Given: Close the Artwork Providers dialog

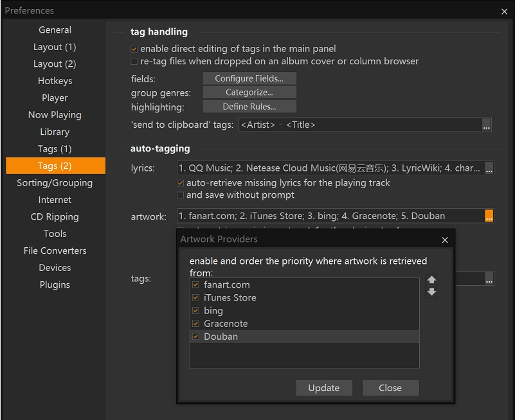Looking at the screenshot, I should [445, 240].
